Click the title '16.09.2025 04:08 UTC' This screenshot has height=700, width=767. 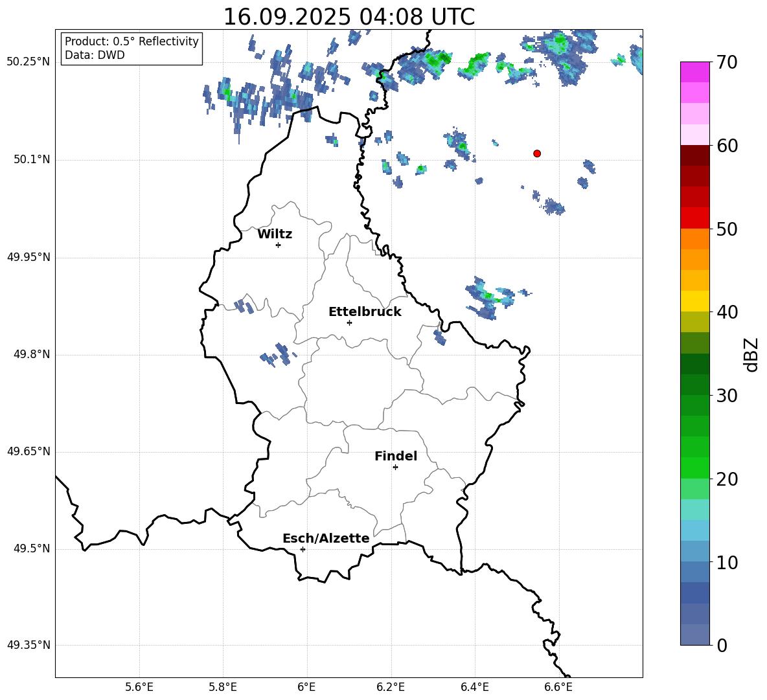(x=349, y=17)
